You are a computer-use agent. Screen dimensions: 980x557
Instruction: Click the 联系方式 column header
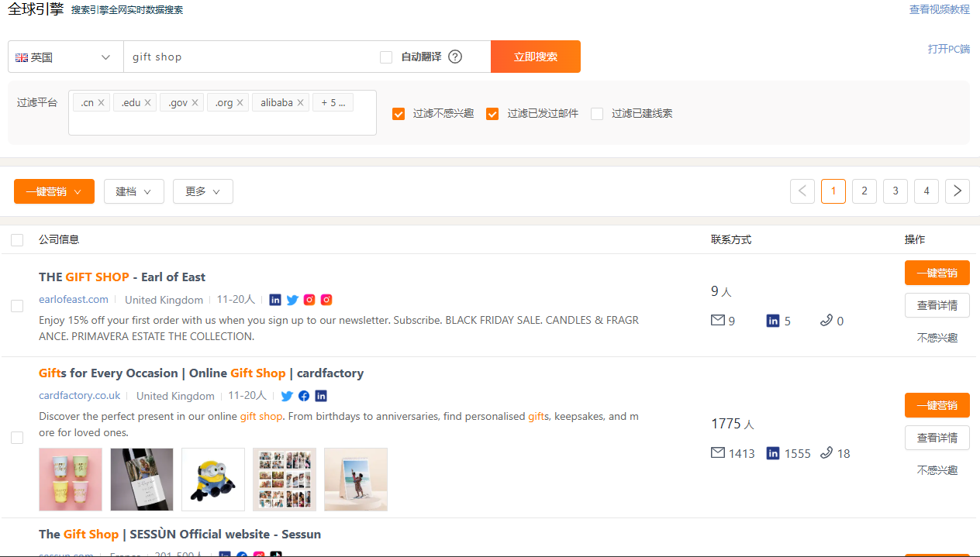731,239
